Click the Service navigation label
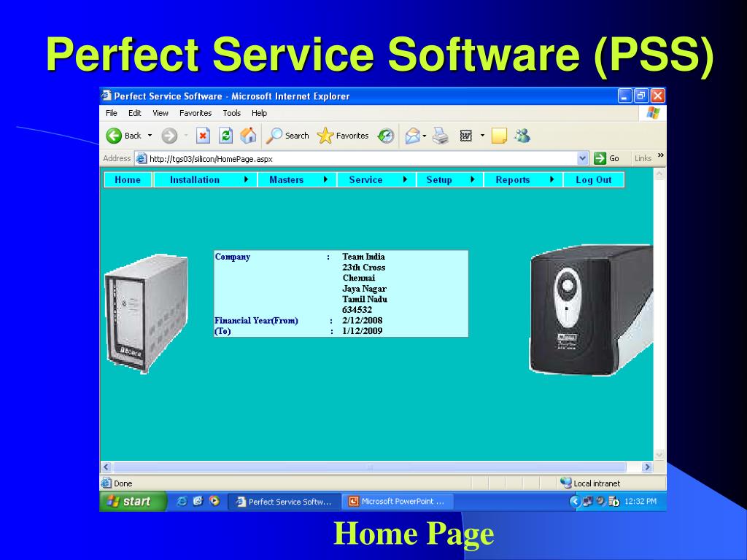The width and height of the screenshot is (747, 560). (x=366, y=179)
